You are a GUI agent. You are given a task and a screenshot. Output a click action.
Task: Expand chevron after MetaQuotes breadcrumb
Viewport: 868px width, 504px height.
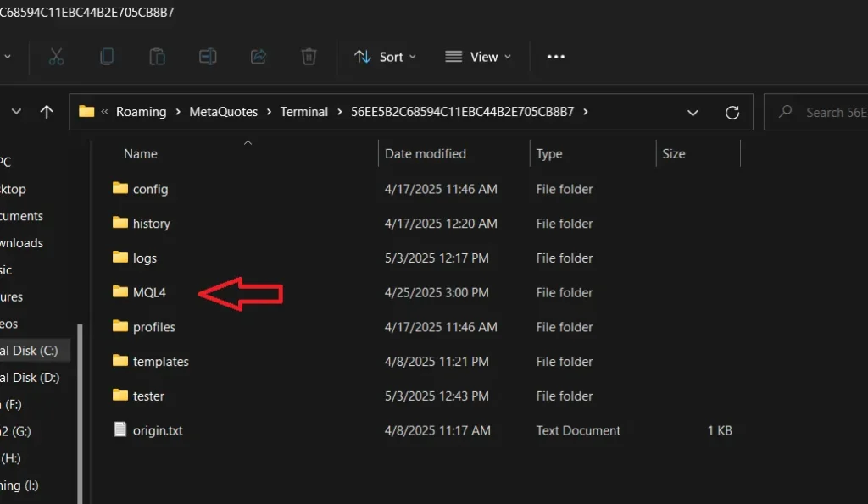coord(269,112)
